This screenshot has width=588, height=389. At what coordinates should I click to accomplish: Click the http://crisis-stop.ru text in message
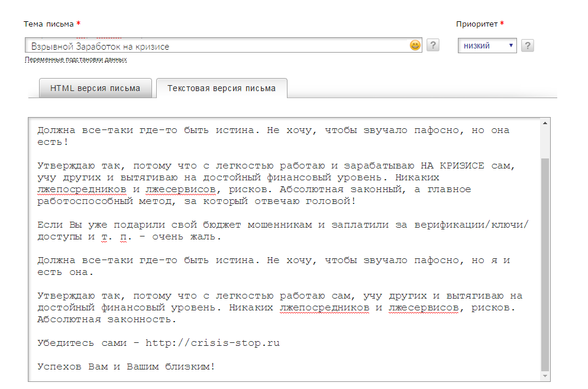coord(212,343)
